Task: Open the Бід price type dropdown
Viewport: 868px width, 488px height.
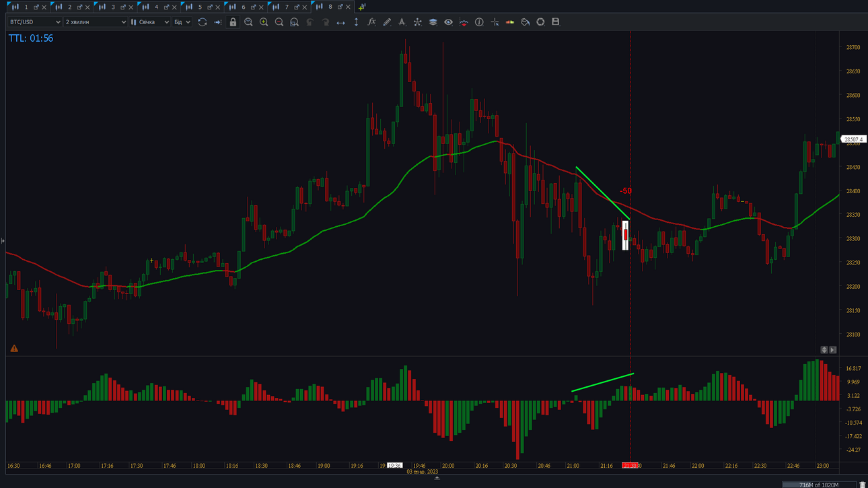Action: point(182,22)
